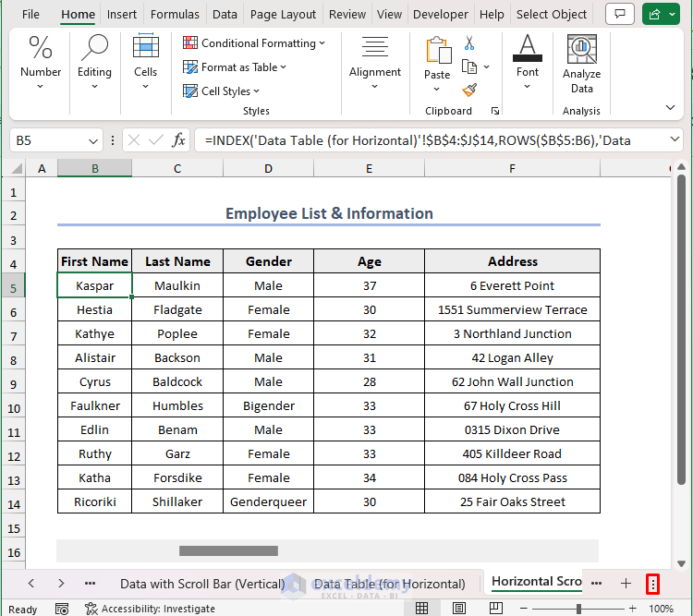Click the Insert Function fx icon
693x616 pixels.
pyautogui.click(x=178, y=140)
